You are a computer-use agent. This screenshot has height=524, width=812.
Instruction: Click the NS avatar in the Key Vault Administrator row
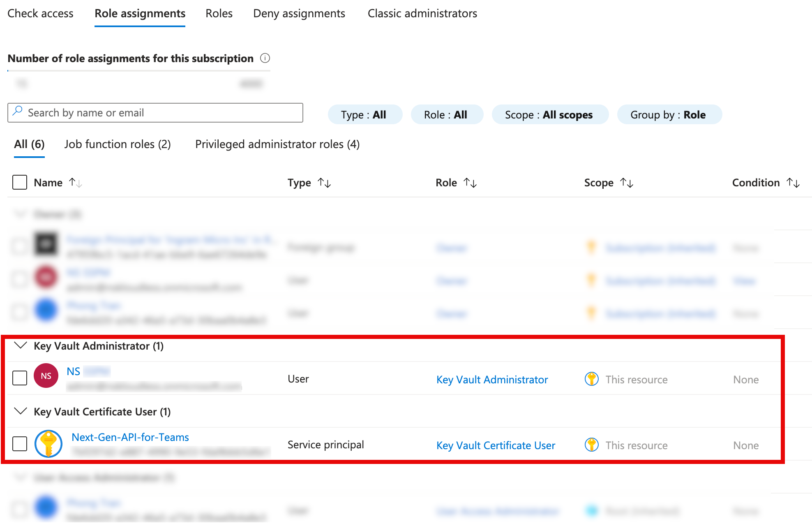coord(46,376)
